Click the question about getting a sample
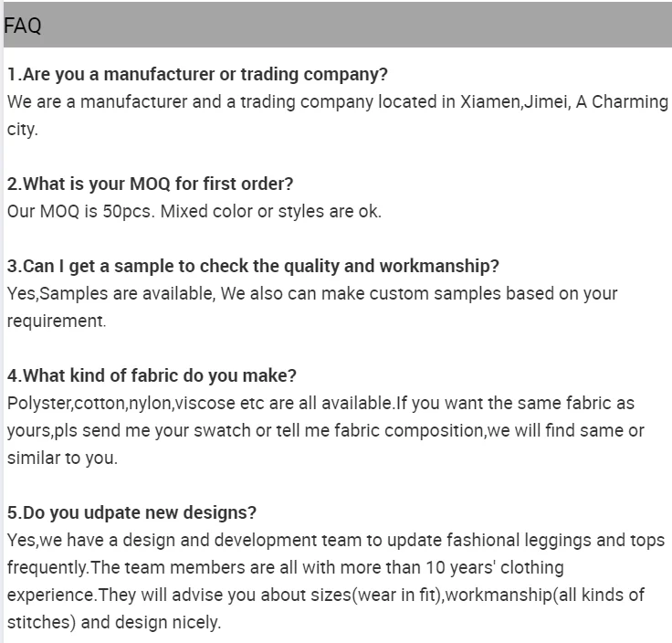 [x=253, y=266]
